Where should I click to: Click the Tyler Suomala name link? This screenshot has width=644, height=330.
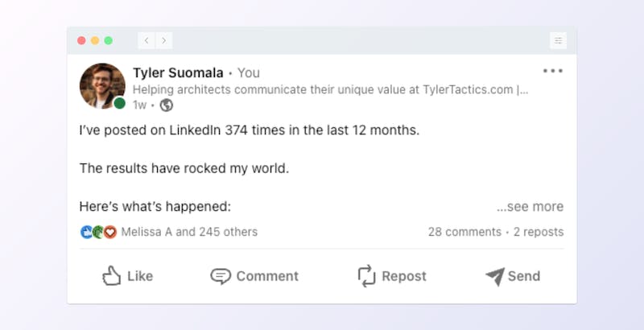click(x=178, y=72)
